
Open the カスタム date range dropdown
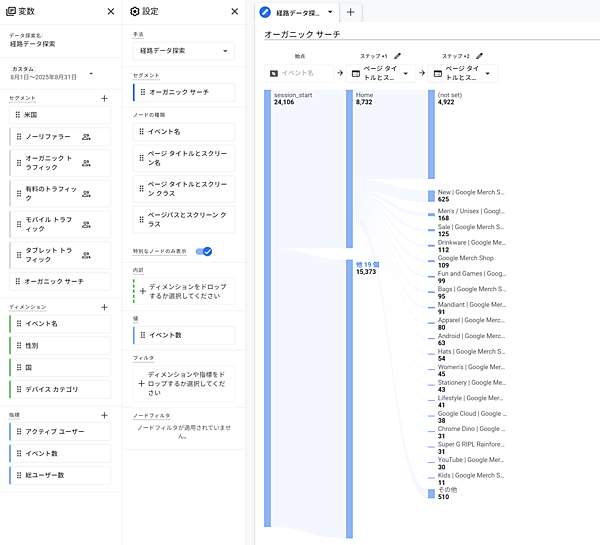click(x=91, y=73)
